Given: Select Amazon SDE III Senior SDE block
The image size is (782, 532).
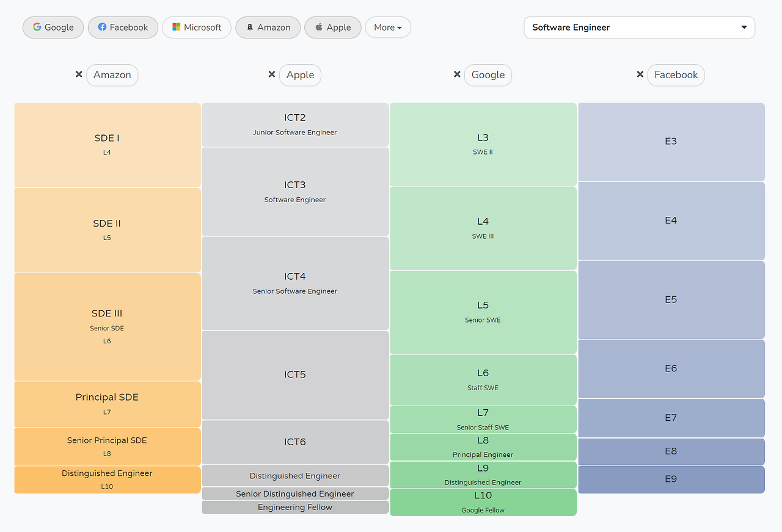Looking at the screenshot, I should pyautogui.click(x=108, y=327).
